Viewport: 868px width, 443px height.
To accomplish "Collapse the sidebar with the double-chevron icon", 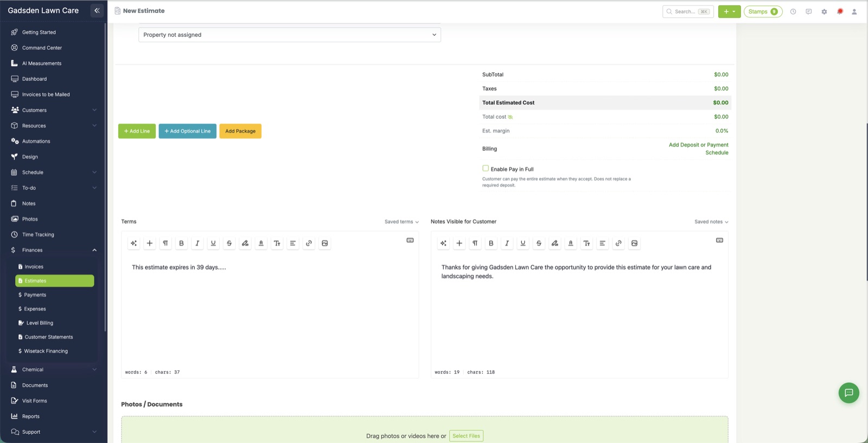I will [x=97, y=10].
